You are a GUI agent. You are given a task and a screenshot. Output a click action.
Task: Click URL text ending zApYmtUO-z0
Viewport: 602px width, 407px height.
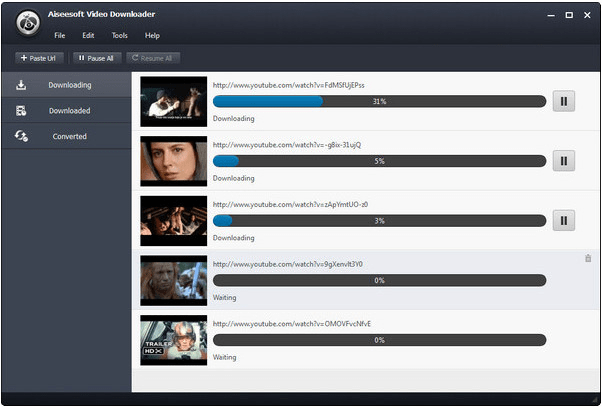290,205
